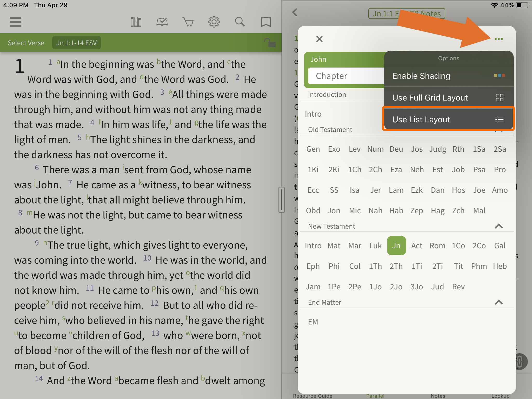The image size is (532, 399).
Task: Open the three-dot options menu
Action: 498,39
